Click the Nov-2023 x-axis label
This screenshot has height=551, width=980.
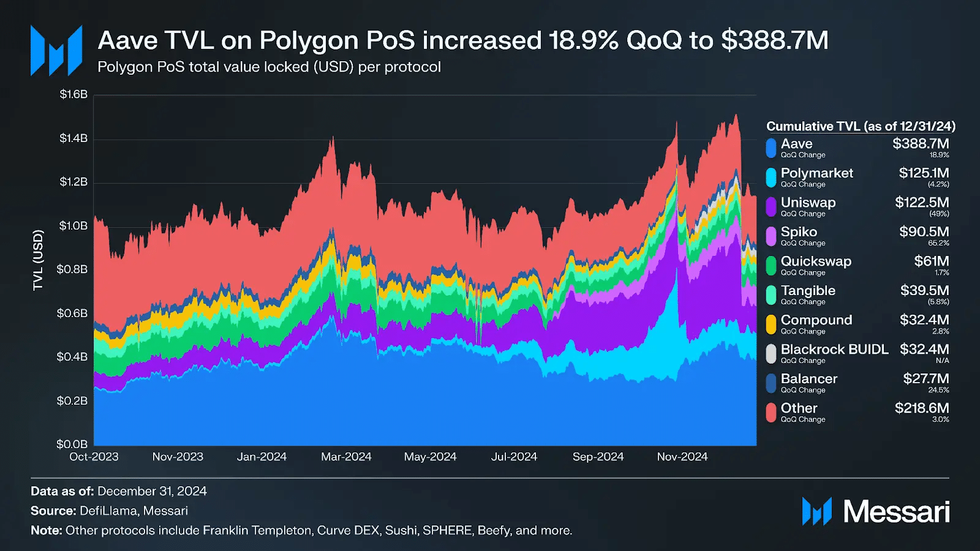click(x=178, y=457)
